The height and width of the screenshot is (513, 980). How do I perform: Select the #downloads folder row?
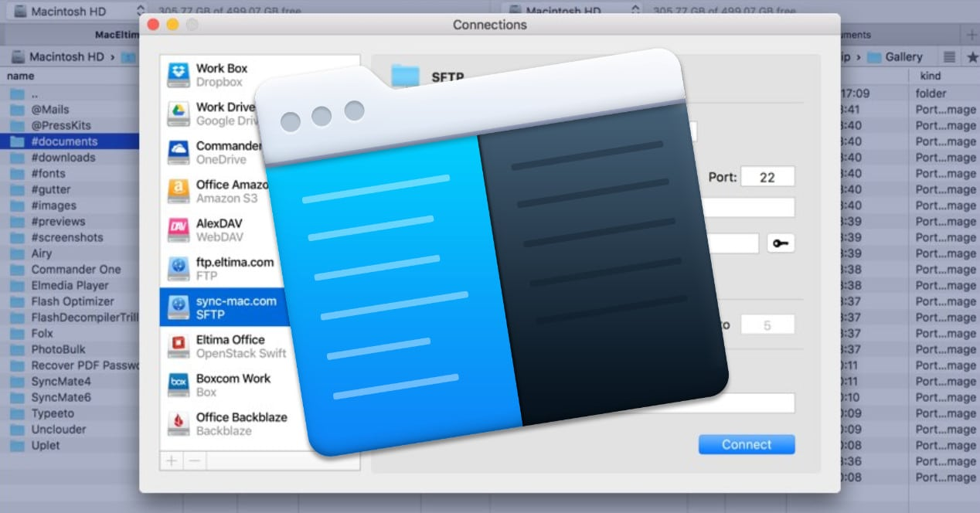pos(70,158)
